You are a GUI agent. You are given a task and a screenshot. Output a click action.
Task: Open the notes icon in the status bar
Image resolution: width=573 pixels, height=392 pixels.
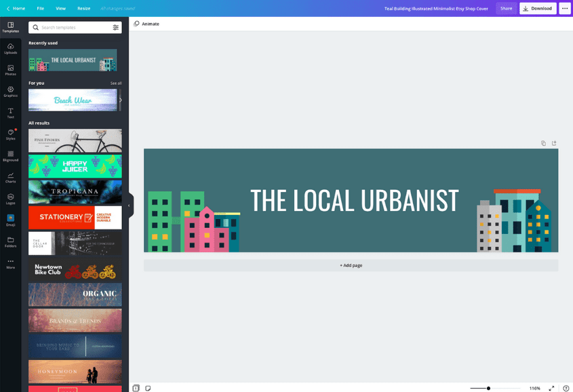coord(149,388)
